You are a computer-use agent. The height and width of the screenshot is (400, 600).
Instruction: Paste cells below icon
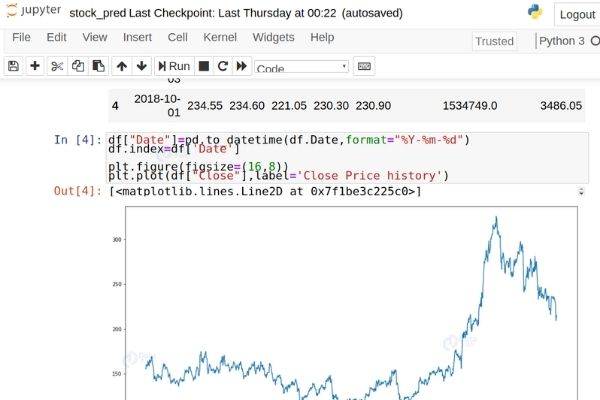98,66
